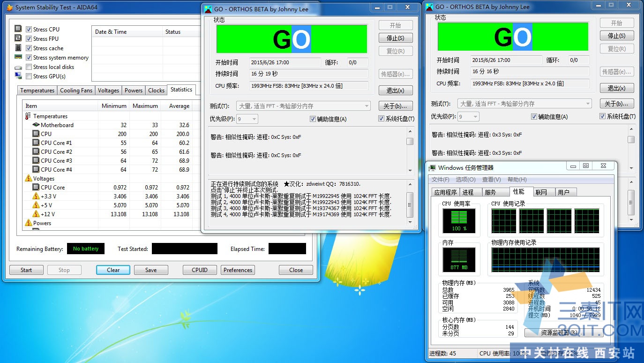Open the 优先级(P) dropdown in left ORTHOS window
Screen dimensions: 644x363
[x=247, y=119]
